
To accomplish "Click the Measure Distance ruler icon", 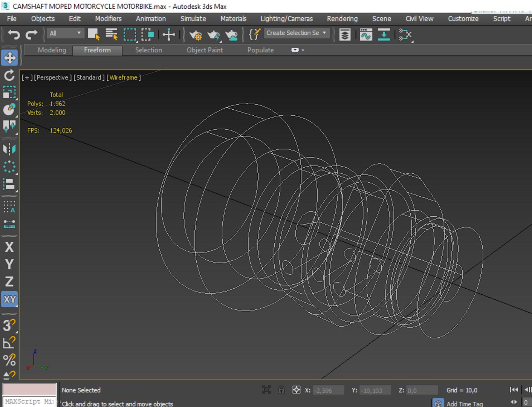I will pyautogui.click(x=9, y=224).
